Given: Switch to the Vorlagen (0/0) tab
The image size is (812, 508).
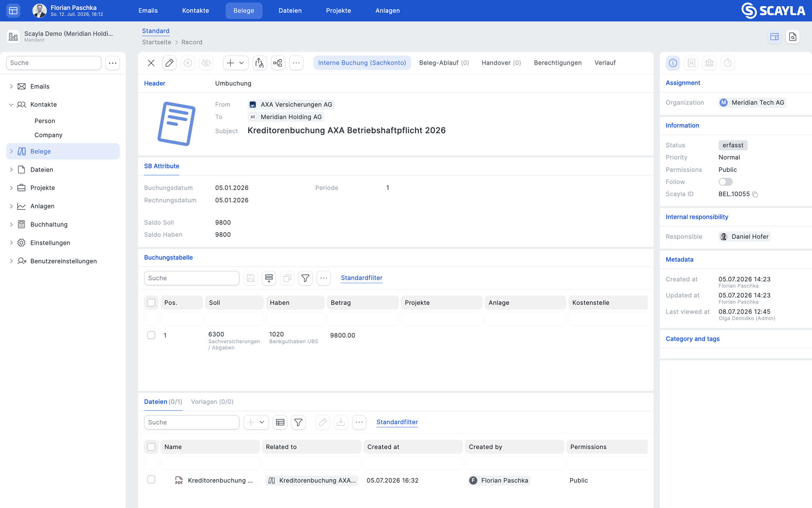Looking at the screenshot, I should (x=212, y=402).
